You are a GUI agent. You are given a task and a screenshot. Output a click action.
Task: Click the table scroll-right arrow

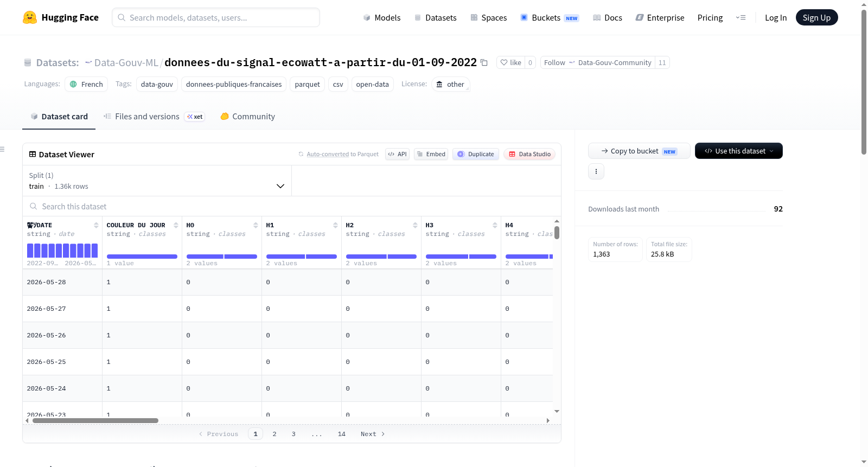tap(548, 420)
